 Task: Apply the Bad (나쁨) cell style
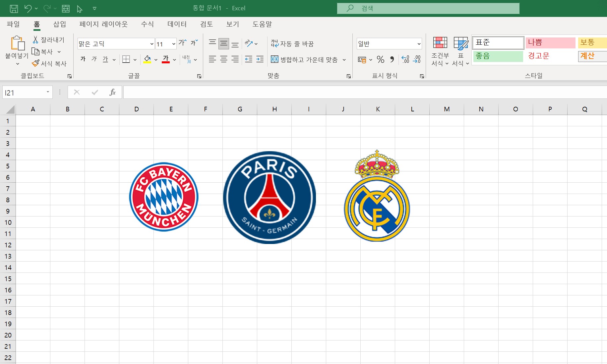click(x=551, y=43)
